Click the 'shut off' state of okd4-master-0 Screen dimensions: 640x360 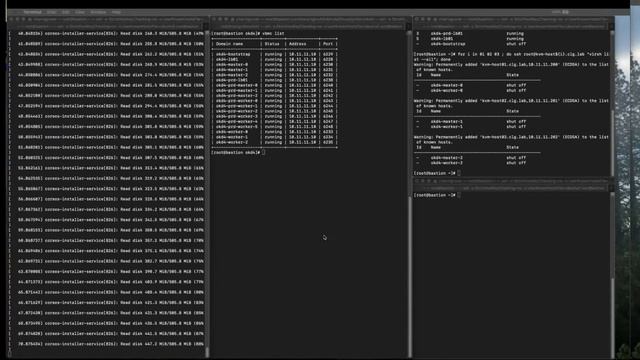pos(516,86)
